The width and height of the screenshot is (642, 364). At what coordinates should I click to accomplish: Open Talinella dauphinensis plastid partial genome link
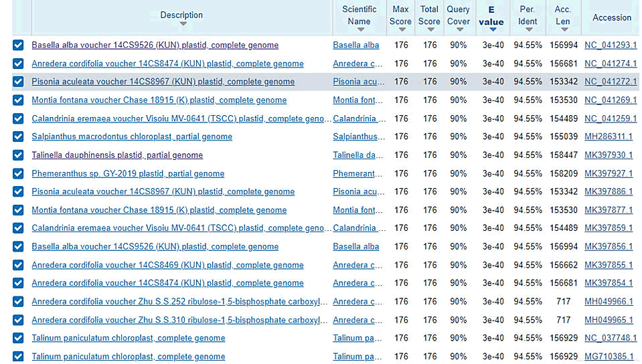117,155
